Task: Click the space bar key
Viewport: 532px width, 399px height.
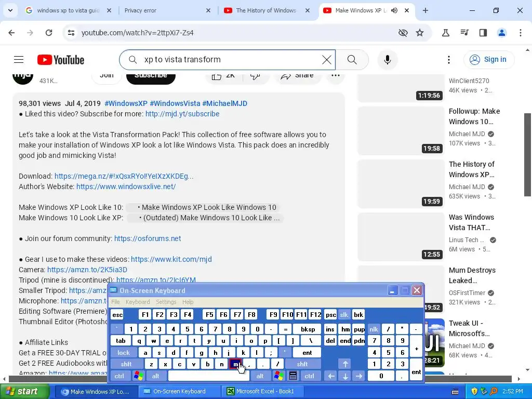Action: point(208,376)
